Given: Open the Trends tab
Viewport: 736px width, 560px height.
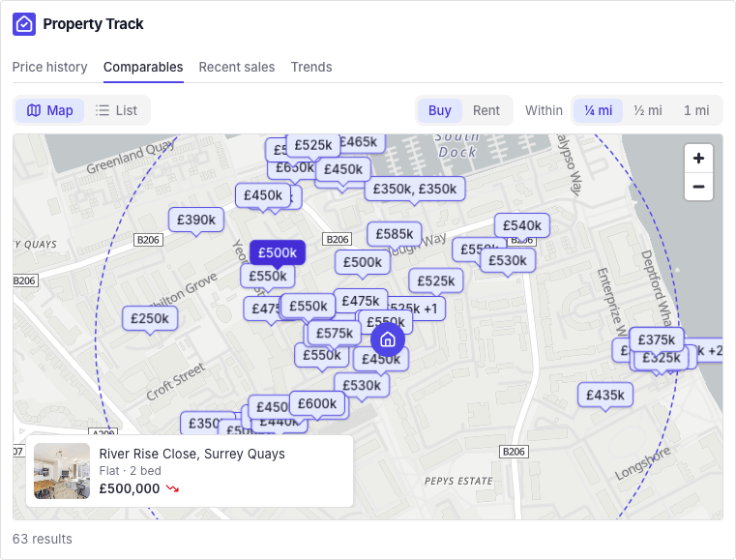Looking at the screenshot, I should tap(311, 67).
